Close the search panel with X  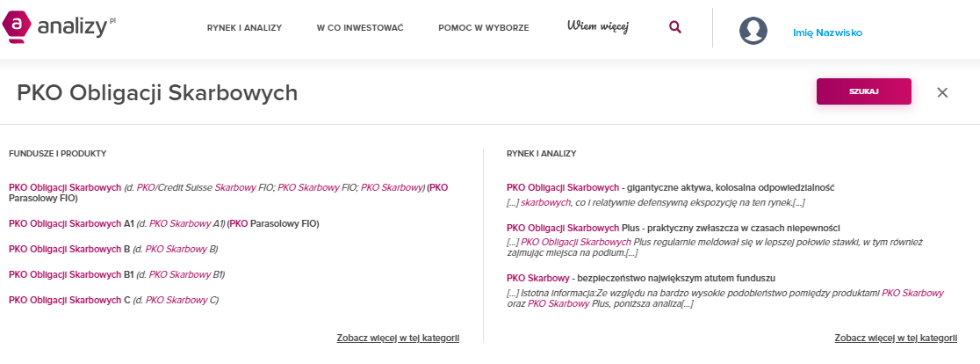(x=942, y=92)
